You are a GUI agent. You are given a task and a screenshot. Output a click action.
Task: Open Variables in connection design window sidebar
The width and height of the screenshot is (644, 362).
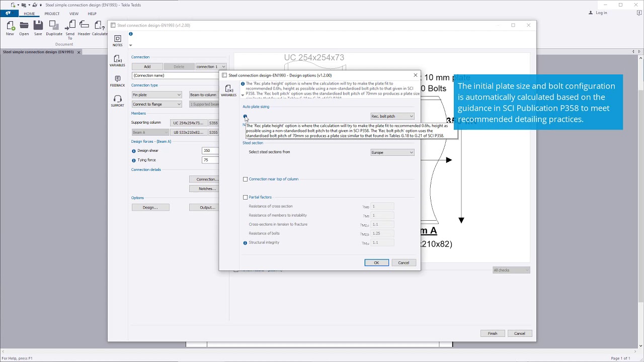tap(117, 61)
